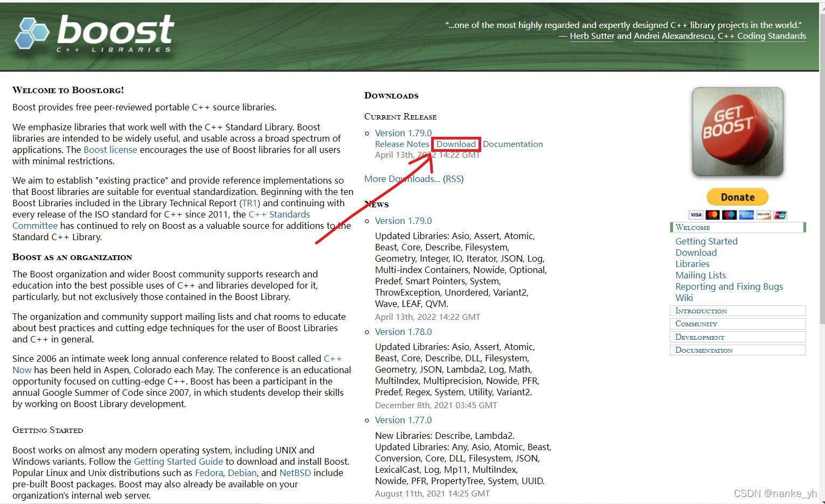Expand the Community sidebar section

pyautogui.click(x=737, y=324)
